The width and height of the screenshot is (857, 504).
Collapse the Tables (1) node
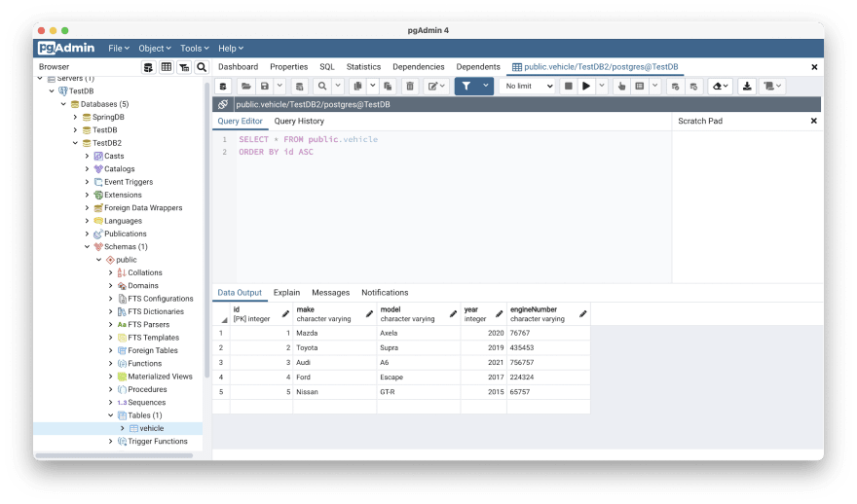tap(111, 415)
